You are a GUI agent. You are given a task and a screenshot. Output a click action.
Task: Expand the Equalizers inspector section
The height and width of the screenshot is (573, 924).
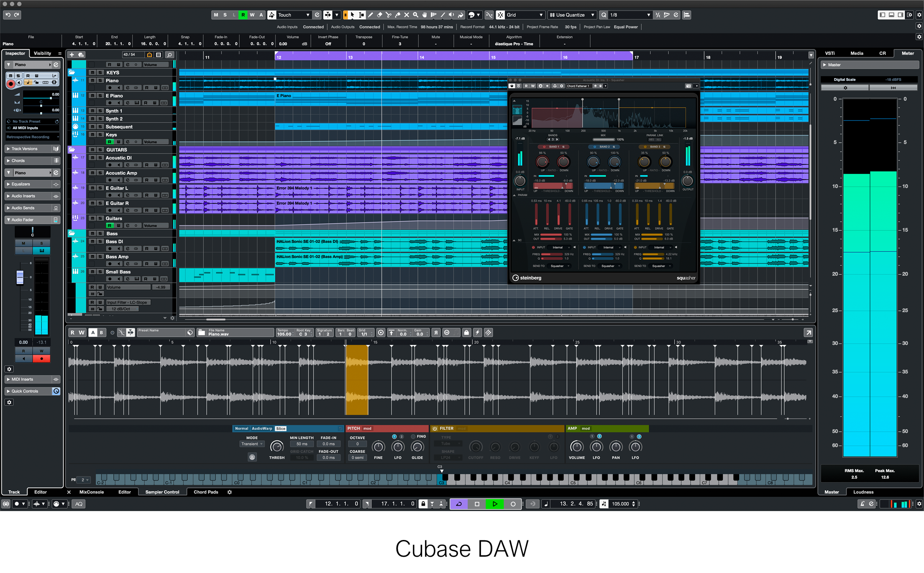click(x=21, y=184)
